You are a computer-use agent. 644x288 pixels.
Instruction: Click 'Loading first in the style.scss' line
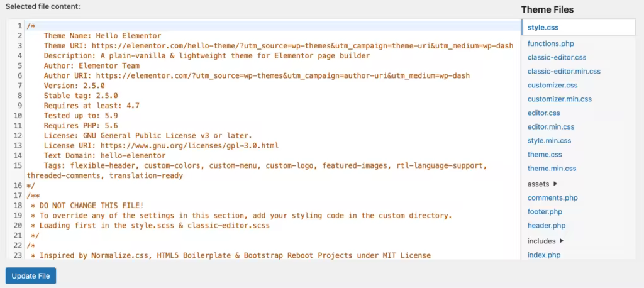tap(150, 226)
